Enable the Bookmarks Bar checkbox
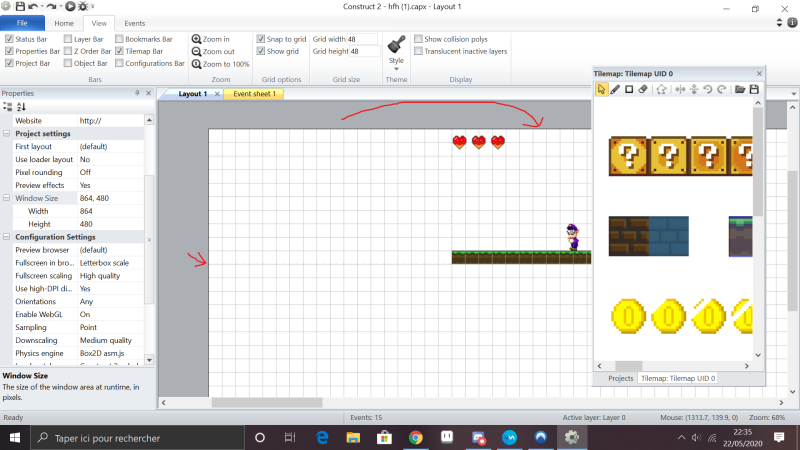The height and width of the screenshot is (450, 800). (x=119, y=39)
